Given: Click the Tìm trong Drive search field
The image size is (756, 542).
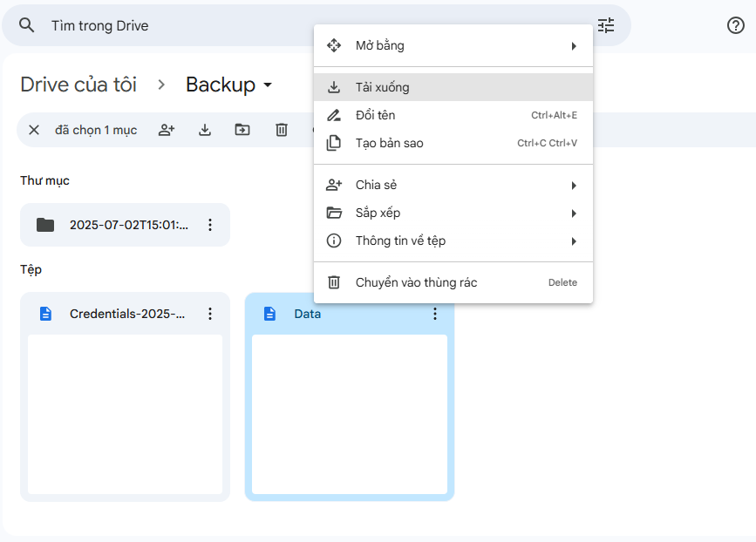Looking at the screenshot, I should pyautogui.click(x=317, y=25).
